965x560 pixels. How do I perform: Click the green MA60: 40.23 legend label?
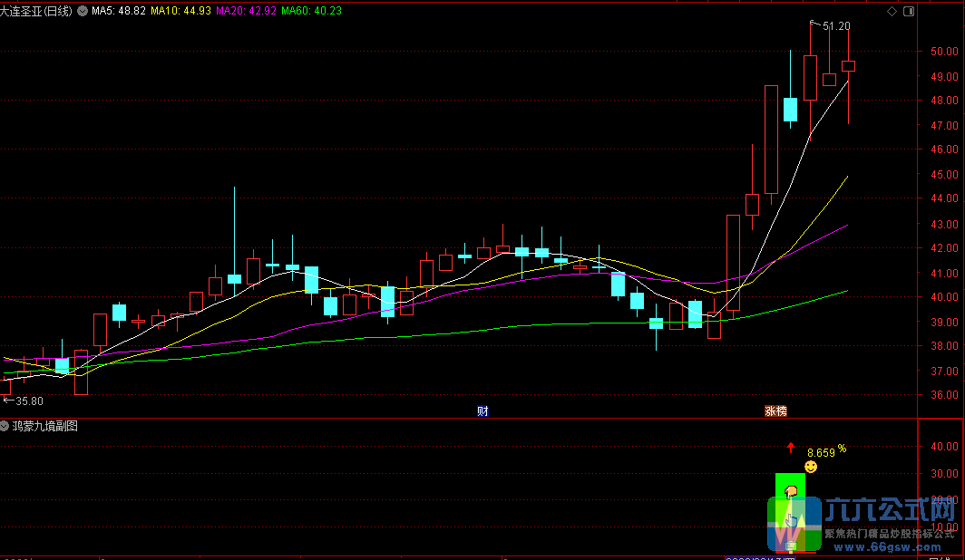311,11
